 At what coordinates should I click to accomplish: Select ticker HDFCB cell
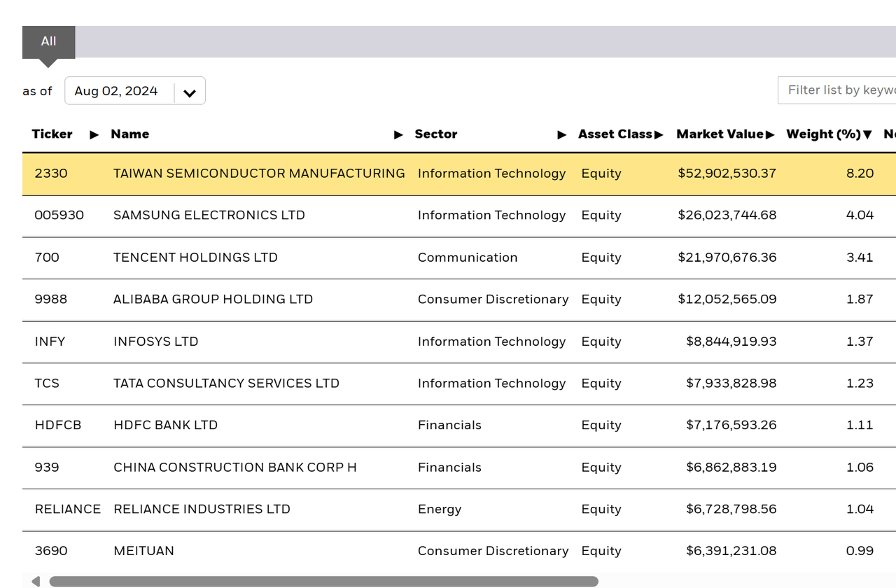[58, 425]
